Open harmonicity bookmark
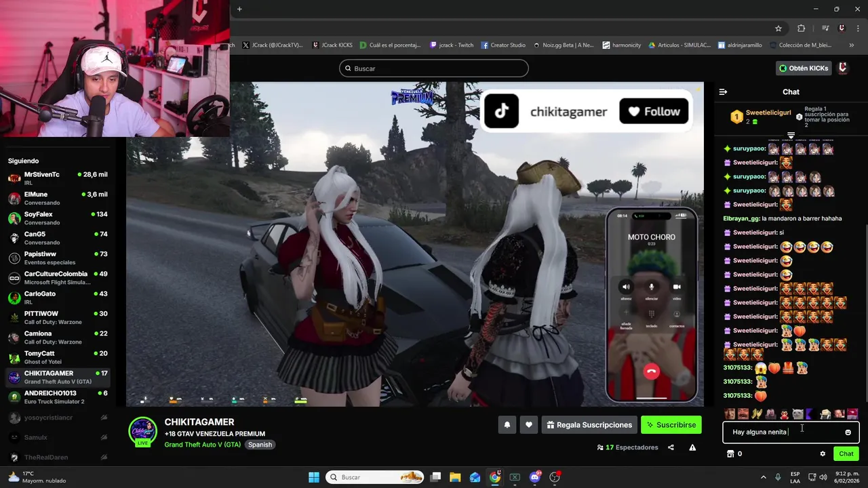The image size is (868, 488). 622,45
